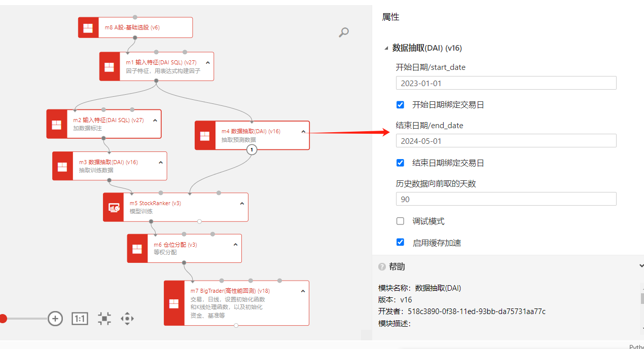644x349 pixels.
Task: Collapse the m6 仓位分配 node chevron
Action: 235,245
